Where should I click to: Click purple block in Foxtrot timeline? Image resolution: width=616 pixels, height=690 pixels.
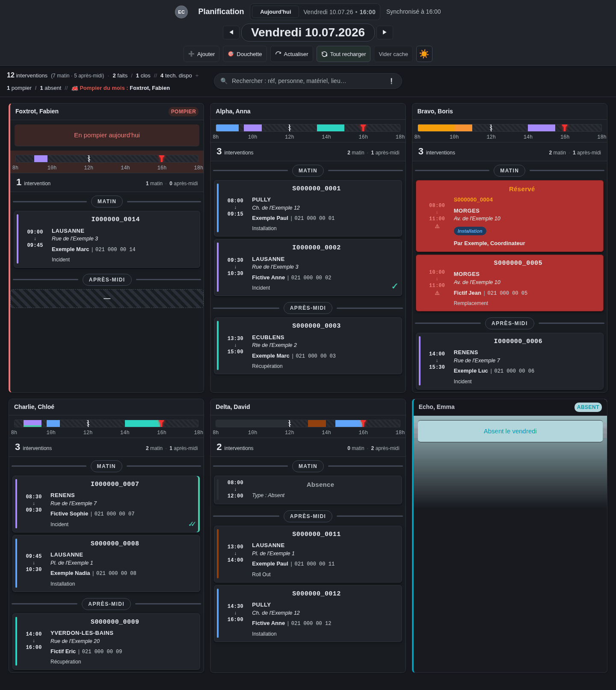tap(41, 159)
